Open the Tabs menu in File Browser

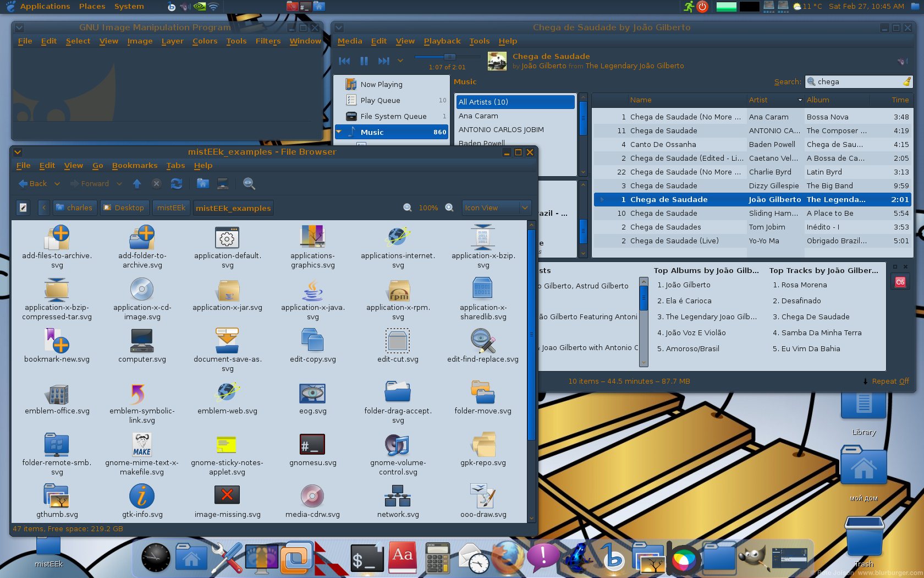(175, 165)
